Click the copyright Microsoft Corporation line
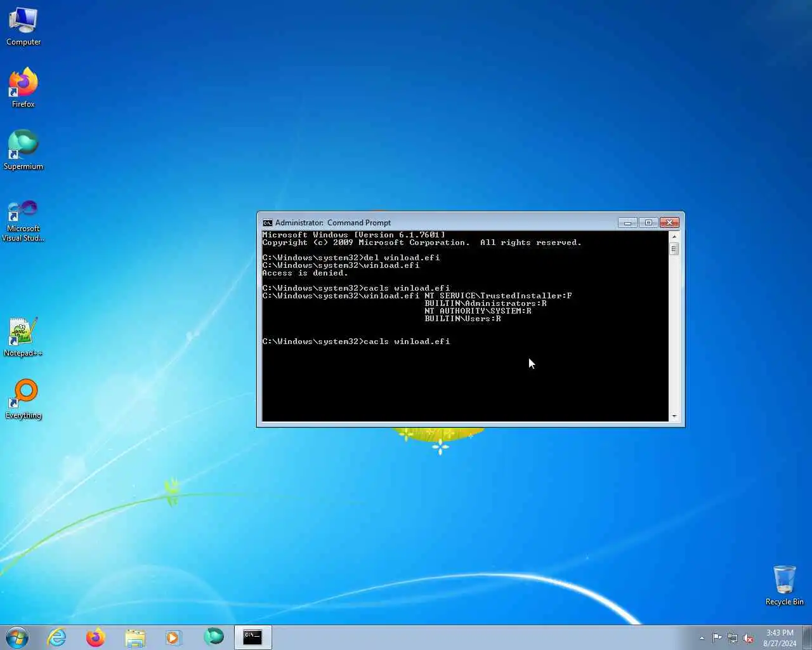The image size is (812, 650). [x=422, y=242]
